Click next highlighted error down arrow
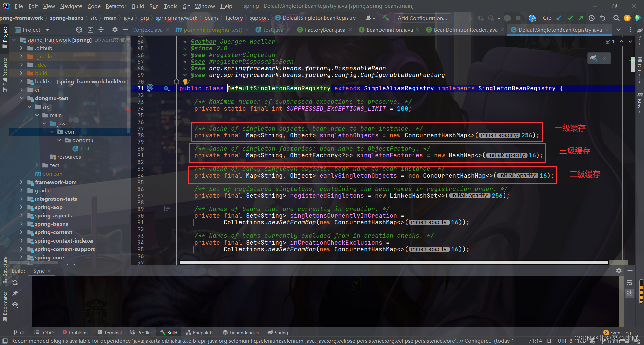 coord(630,41)
